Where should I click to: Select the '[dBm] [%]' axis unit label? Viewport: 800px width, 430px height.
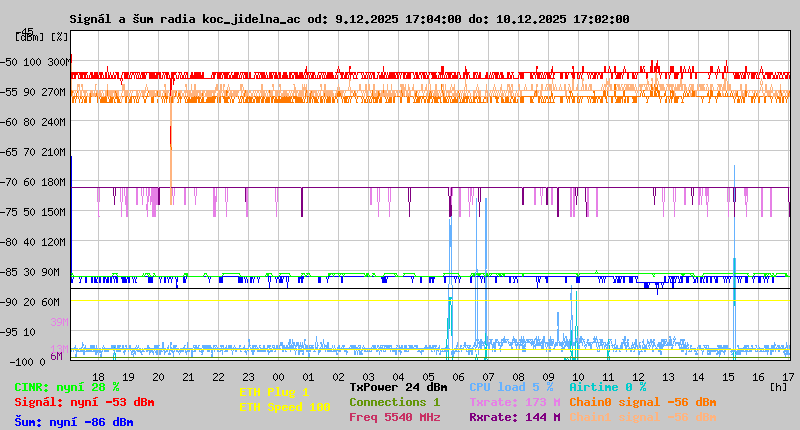41,37
